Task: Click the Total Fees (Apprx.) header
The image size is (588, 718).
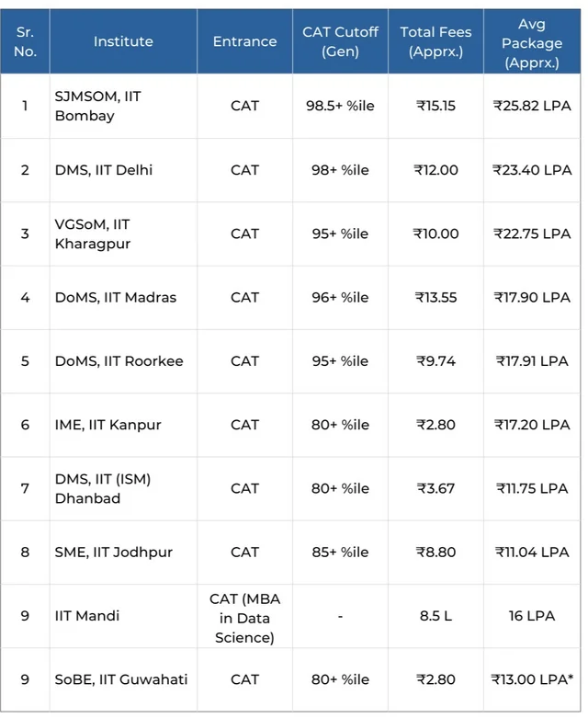Action: tap(435, 41)
